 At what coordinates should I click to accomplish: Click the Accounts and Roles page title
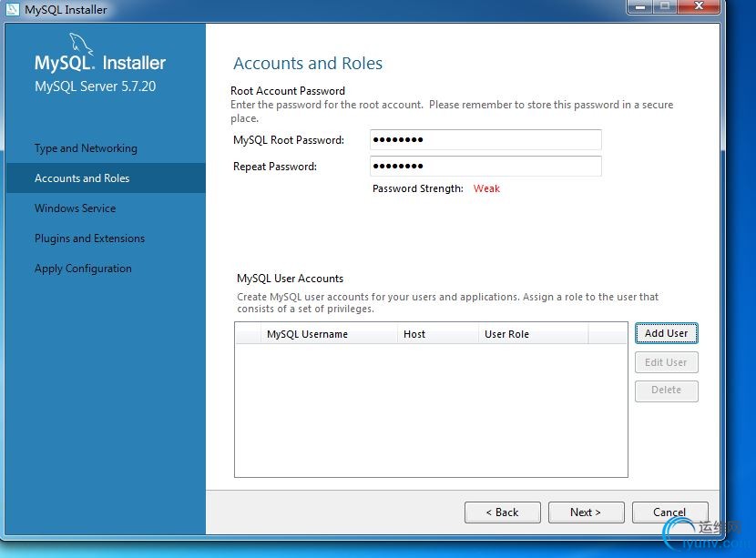click(x=308, y=63)
